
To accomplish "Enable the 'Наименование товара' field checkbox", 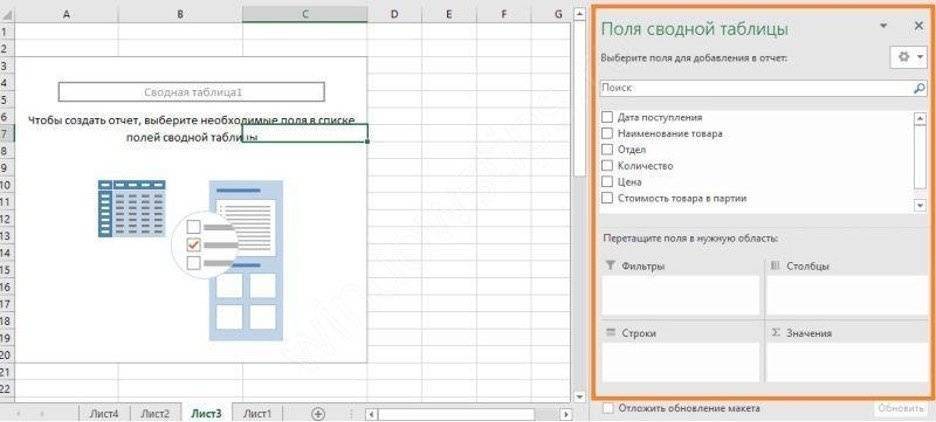I will pos(607,133).
